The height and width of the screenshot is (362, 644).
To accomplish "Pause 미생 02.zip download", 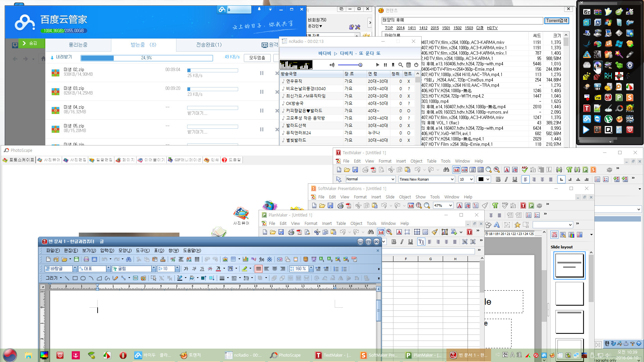I will (x=262, y=73).
